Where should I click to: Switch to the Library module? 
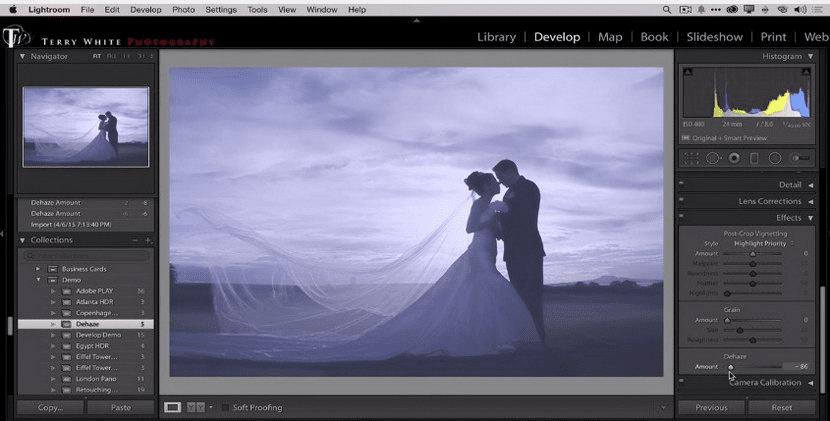[497, 37]
